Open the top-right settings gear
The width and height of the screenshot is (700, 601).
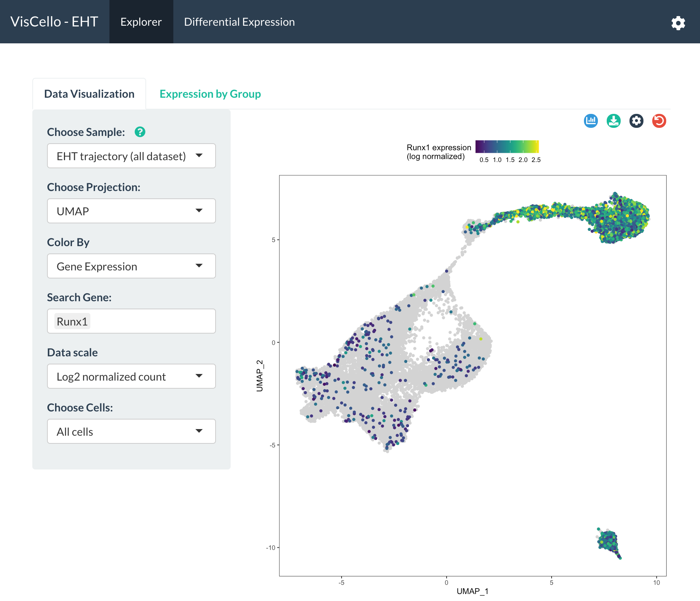point(678,23)
